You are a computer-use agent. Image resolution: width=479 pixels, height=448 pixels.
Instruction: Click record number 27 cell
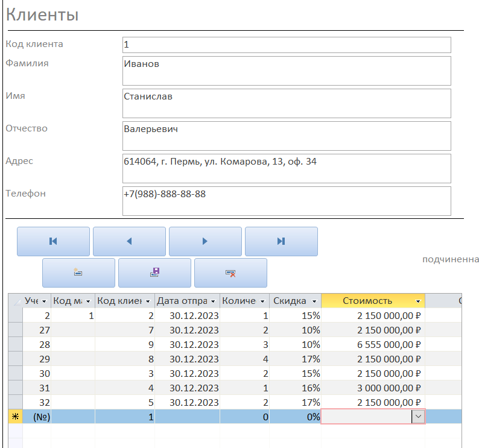(x=37, y=330)
